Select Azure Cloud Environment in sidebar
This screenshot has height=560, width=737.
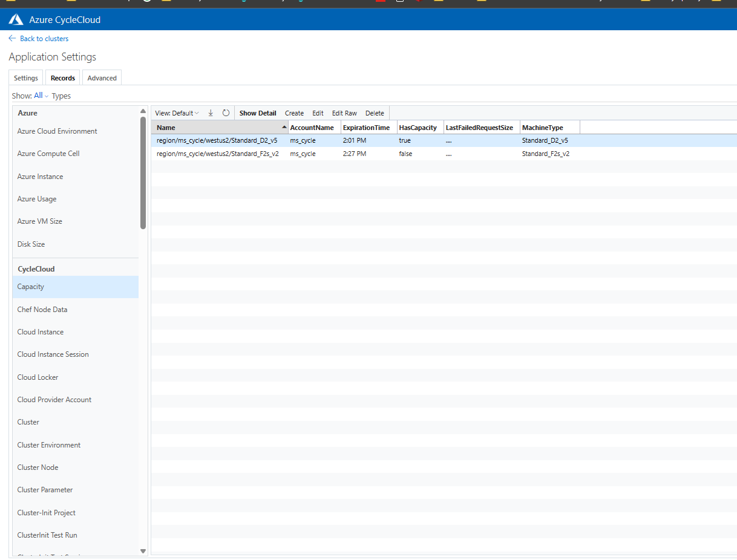click(75, 131)
